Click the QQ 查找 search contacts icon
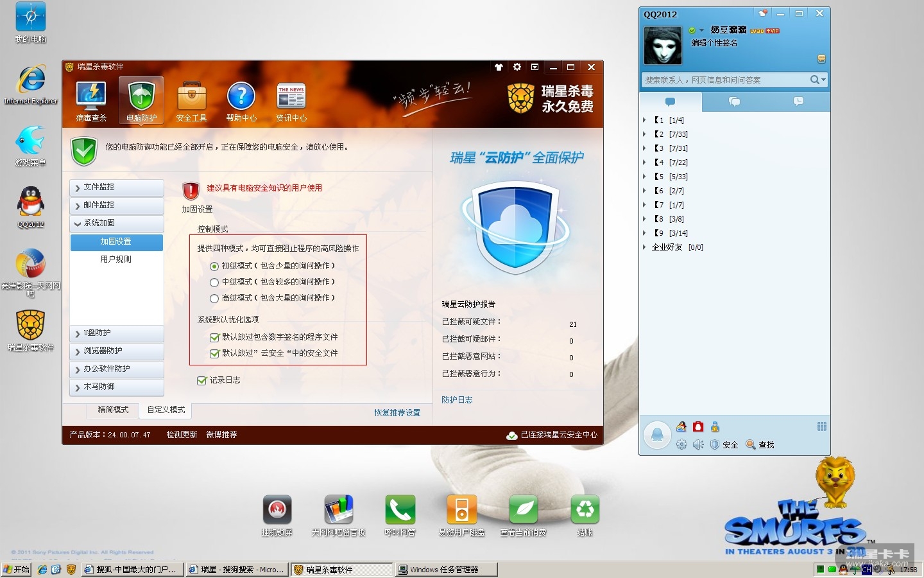The height and width of the screenshot is (578, 924). coord(760,444)
